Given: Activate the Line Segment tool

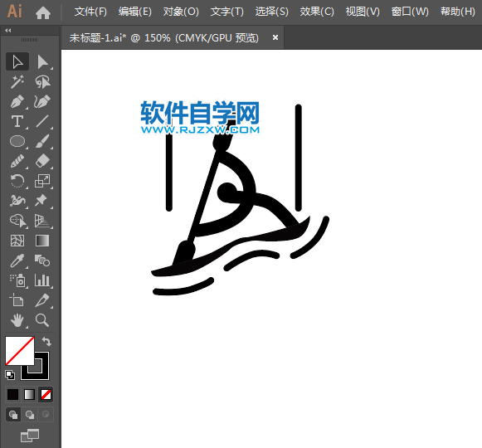Looking at the screenshot, I should [42, 121].
